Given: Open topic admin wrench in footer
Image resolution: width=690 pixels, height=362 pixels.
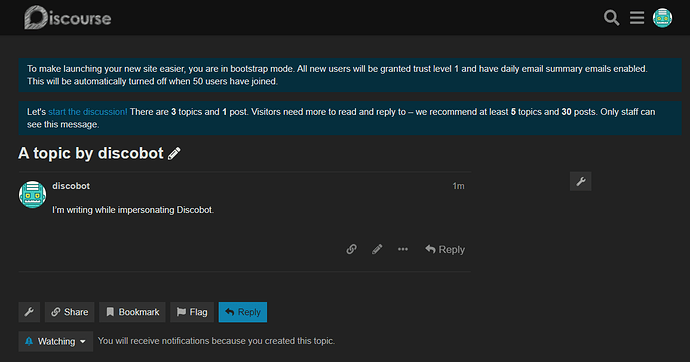Looking at the screenshot, I should (29, 312).
